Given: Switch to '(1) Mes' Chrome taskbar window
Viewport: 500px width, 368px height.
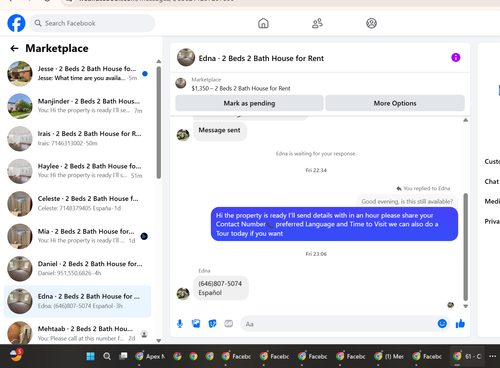Looking at the screenshot, I should 389,356.
